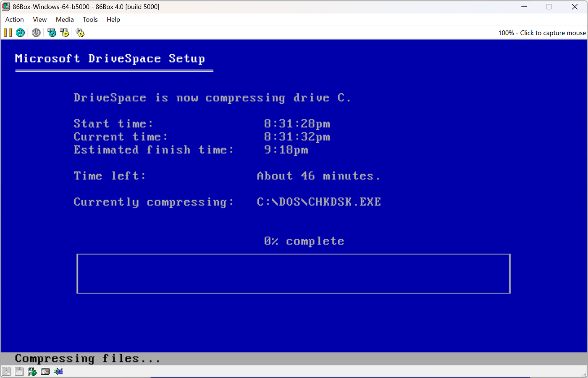Click the sound speaker status icon
The width and height of the screenshot is (588, 378).
(x=58, y=371)
